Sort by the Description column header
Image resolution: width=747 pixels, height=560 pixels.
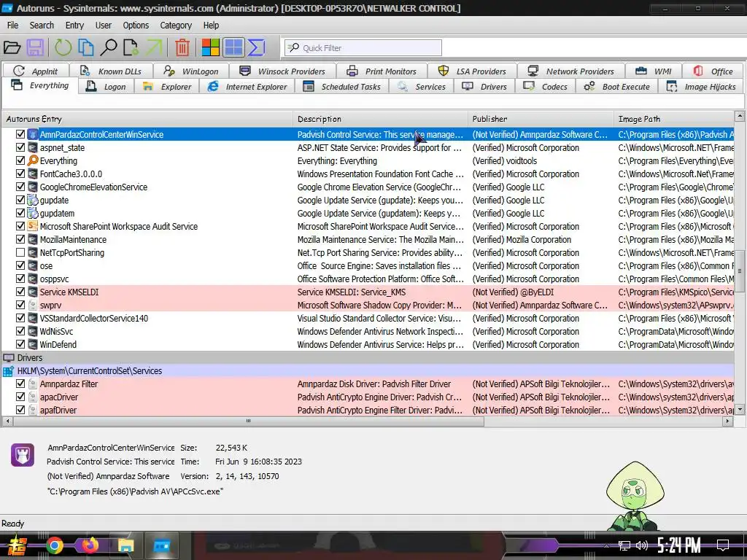point(380,119)
